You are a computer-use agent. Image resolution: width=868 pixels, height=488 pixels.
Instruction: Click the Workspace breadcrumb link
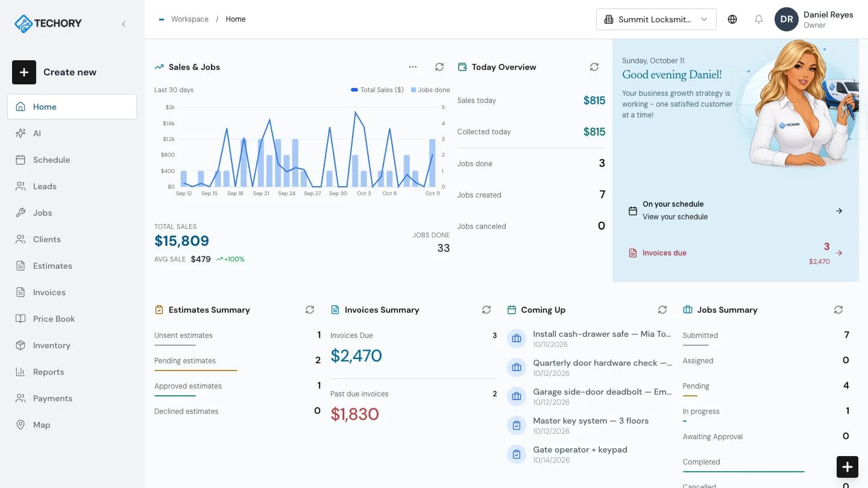coord(190,19)
